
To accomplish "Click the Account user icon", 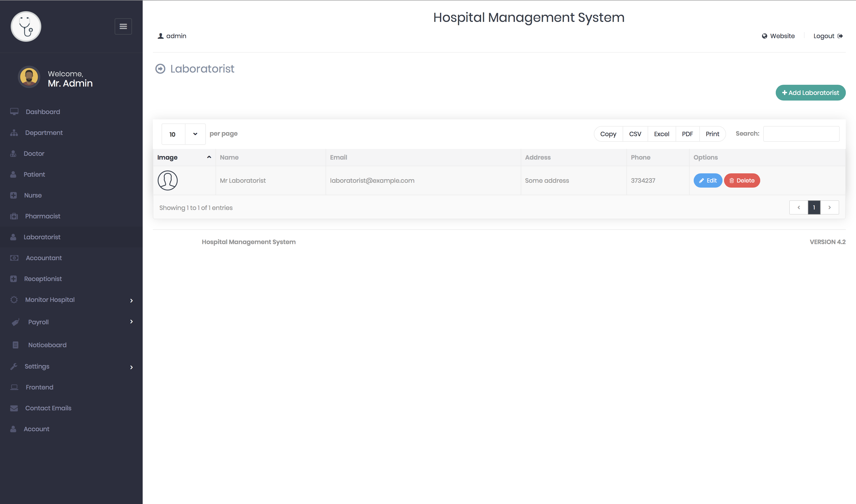I will [13, 429].
